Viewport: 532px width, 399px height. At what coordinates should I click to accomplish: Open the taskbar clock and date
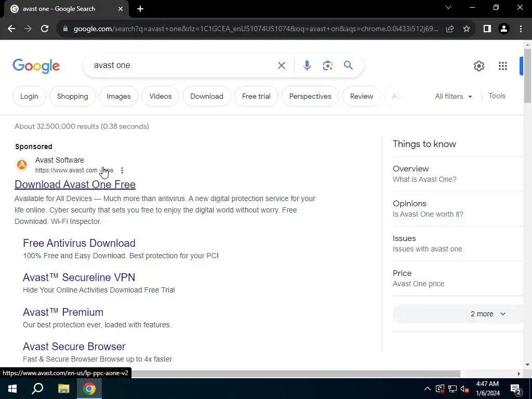click(487, 389)
